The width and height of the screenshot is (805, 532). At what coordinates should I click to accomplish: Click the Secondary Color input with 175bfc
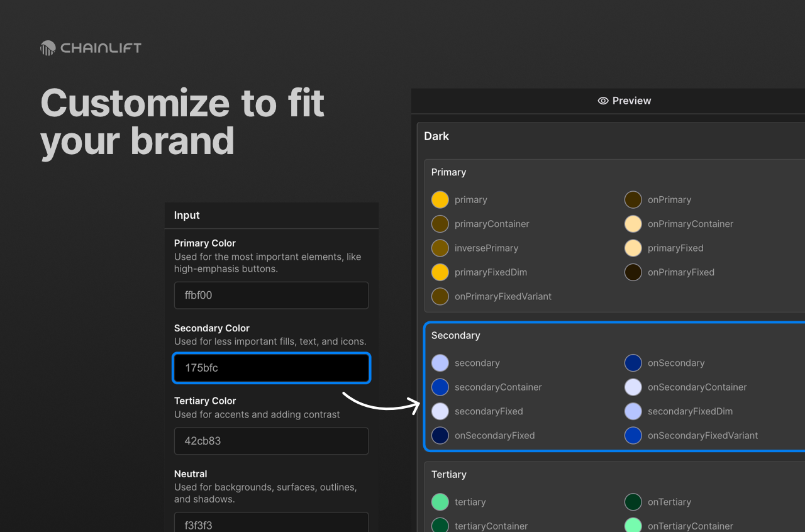coord(271,368)
